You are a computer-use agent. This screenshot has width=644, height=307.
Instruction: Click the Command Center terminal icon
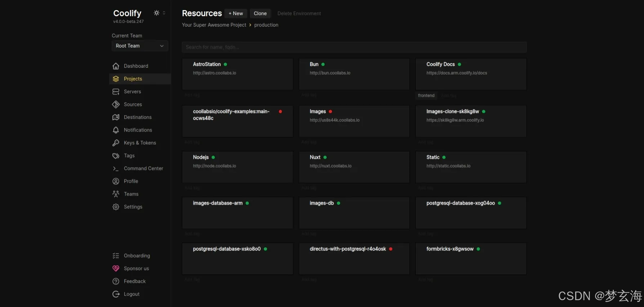coord(116,168)
